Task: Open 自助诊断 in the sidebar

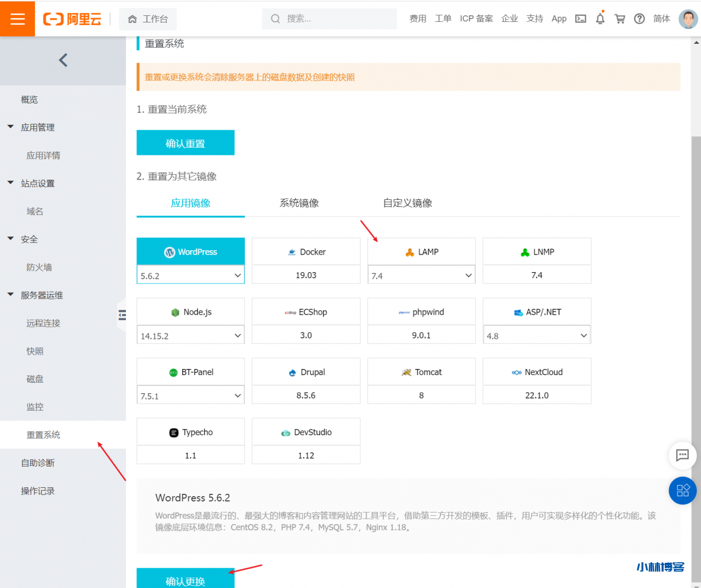Action: pos(38,463)
